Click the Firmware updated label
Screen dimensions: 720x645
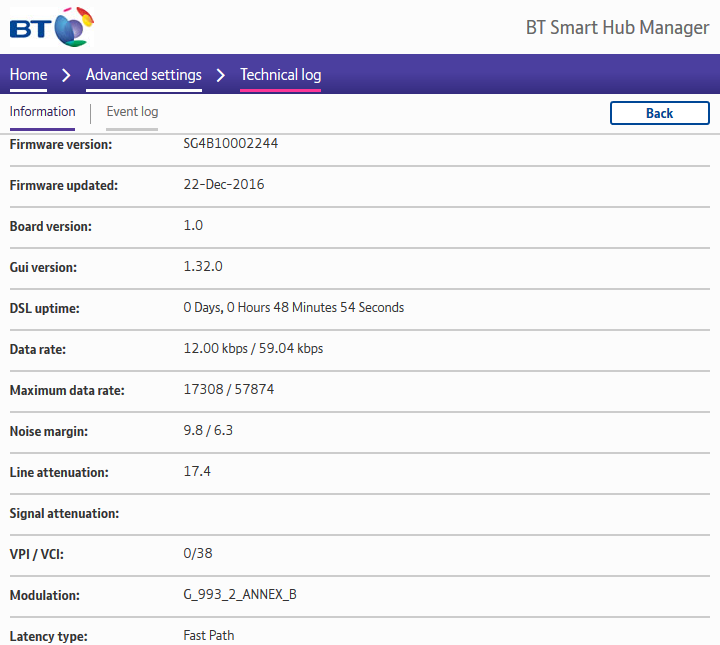(x=64, y=185)
